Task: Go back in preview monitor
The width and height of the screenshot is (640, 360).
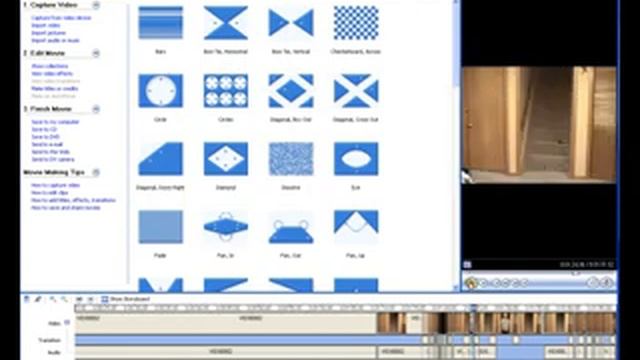Action: tap(496, 282)
